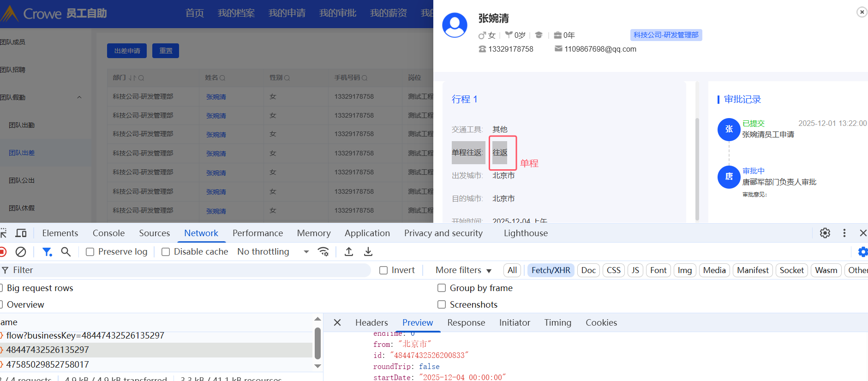Viewport: 868px width, 381px height.
Task: Check the Disable cache option
Action: (166, 252)
